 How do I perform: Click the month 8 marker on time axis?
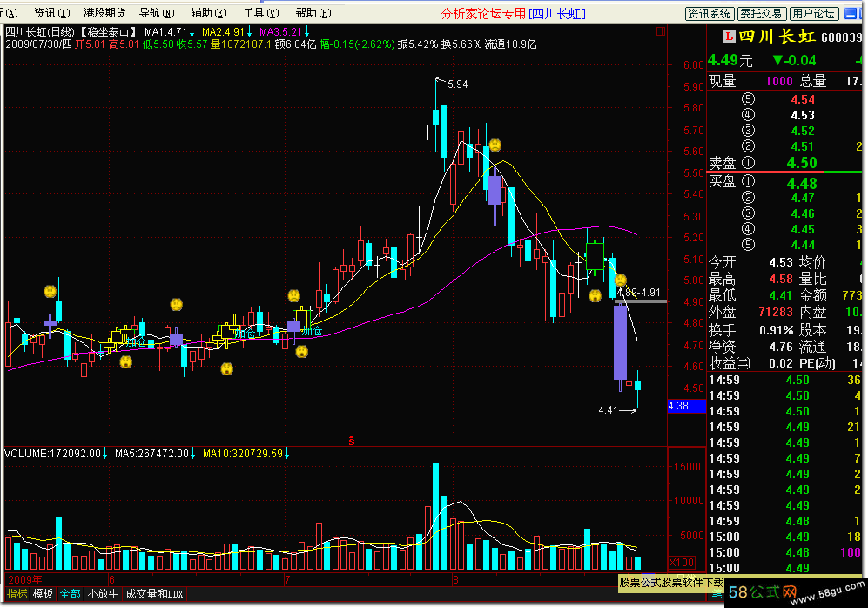point(455,580)
